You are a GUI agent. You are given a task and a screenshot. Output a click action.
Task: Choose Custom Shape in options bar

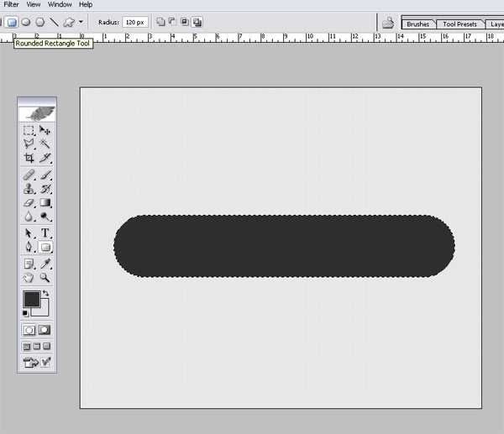click(69, 22)
